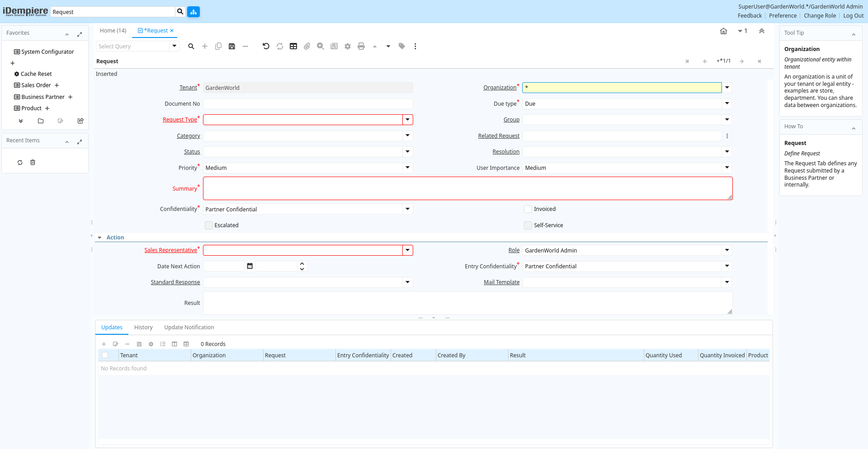
Task: Open the Request Type dropdown
Action: point(408,120)
